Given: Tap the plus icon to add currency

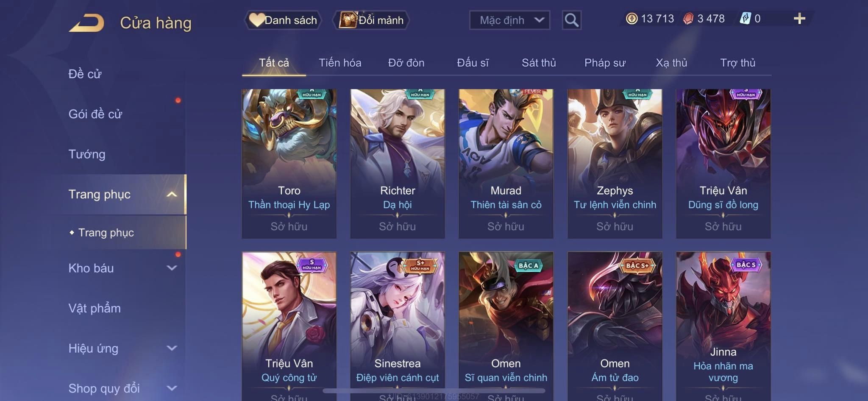Looking at the screenshot, I should 799,19.
